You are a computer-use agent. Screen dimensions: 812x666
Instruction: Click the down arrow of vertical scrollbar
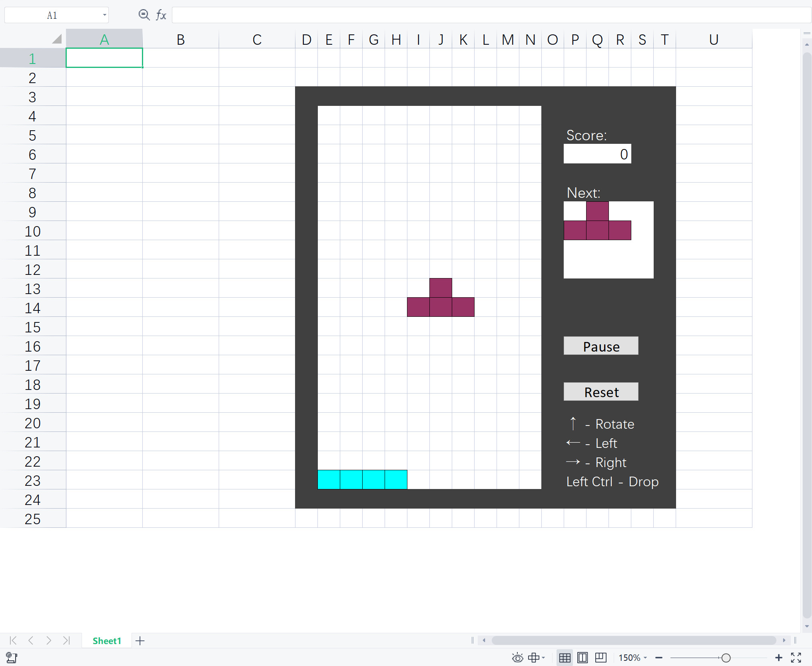pyautogui.click(x=807, y=626)
